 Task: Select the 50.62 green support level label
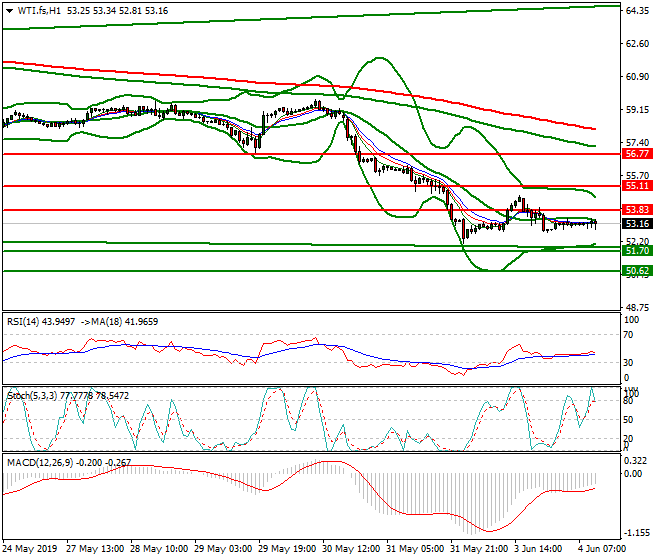point(637,271)
